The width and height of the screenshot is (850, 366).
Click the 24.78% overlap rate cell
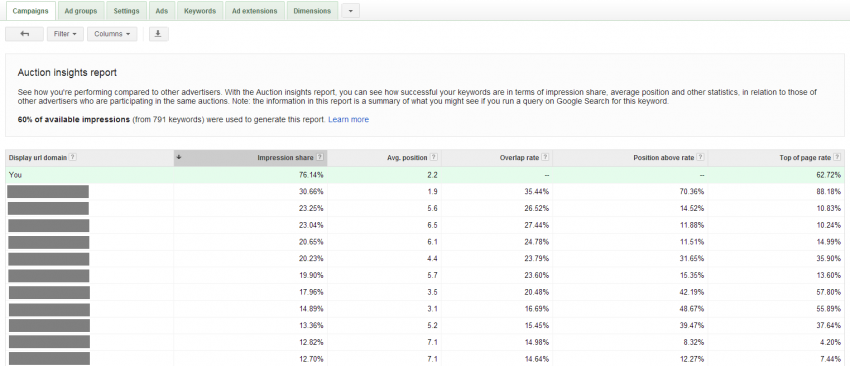tap(538, 242)
